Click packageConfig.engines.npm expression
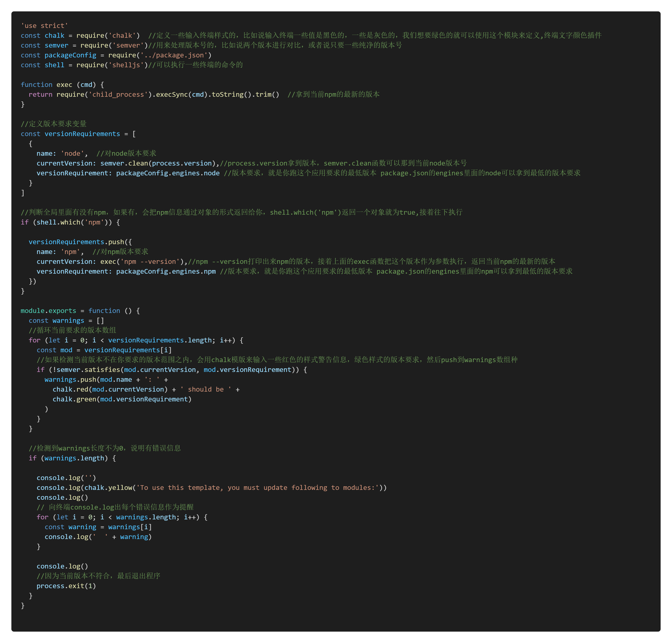Screen dimensions: 672x643 [x=166, y=272]
